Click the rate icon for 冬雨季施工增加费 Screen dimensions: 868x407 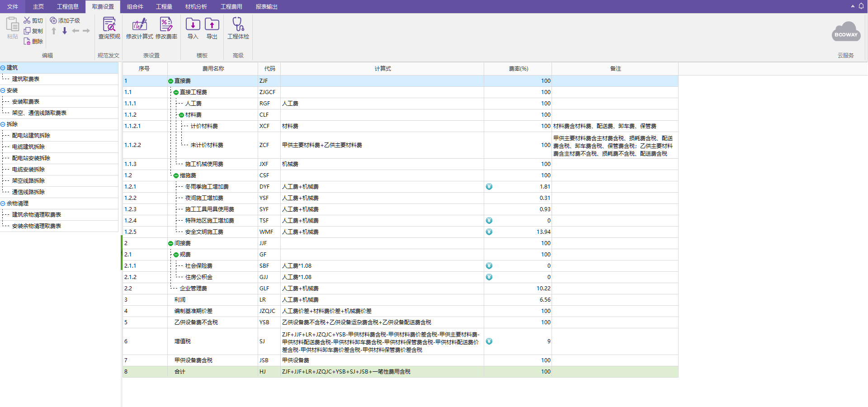(489, 187)
